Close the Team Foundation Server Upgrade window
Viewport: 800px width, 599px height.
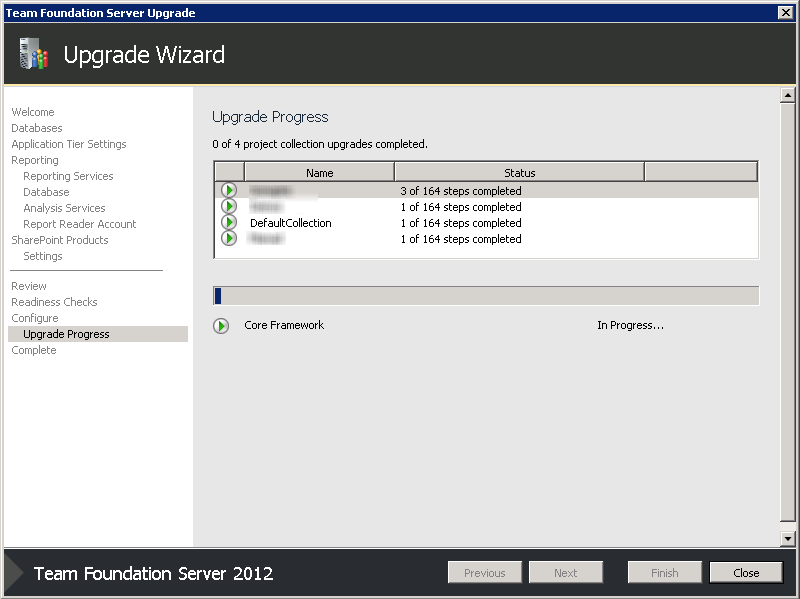coord(786,12)
